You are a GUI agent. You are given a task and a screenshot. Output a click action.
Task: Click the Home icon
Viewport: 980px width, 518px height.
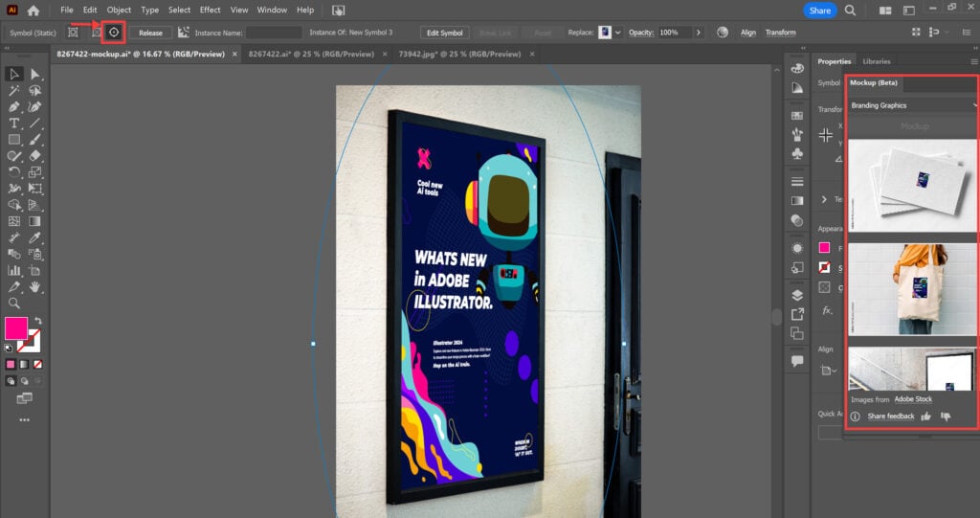tap(33, 10)
